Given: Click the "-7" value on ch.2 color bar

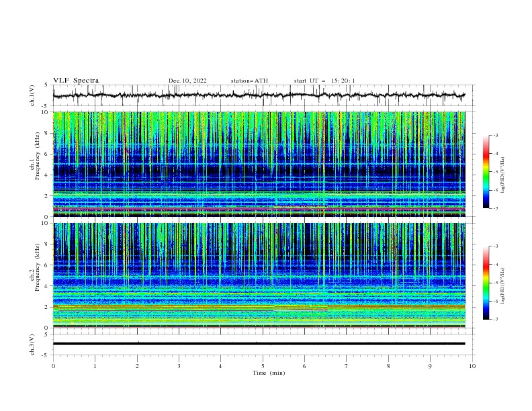Looking at the screenshot, I should (495, 319).
